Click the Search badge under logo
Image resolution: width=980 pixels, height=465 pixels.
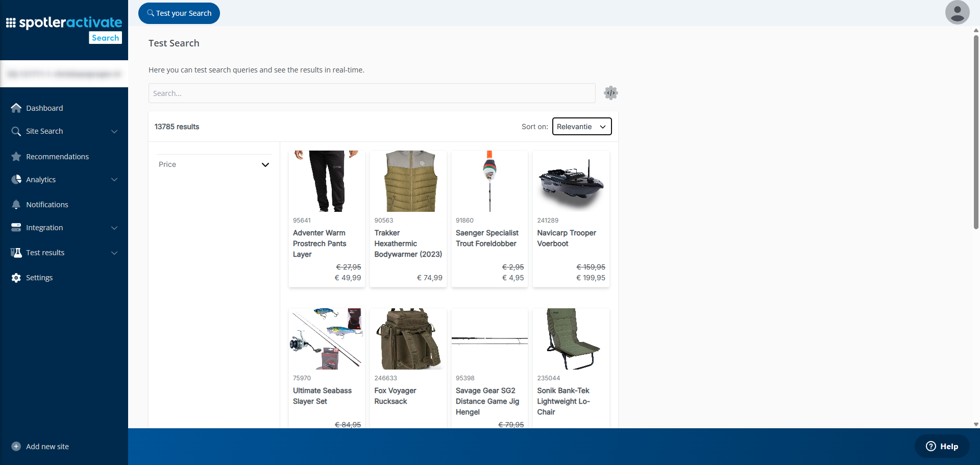[x=106, y=38]
